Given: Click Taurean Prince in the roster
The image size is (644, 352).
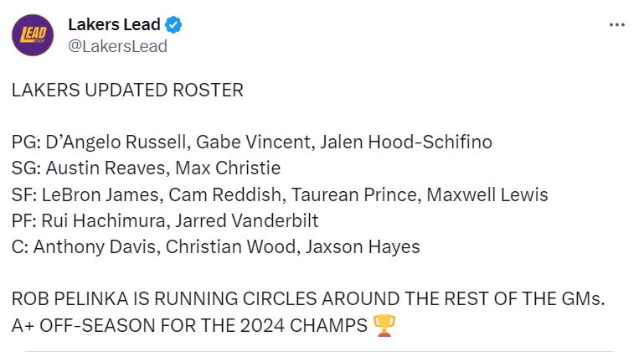Looking at the screenshot, I should 354,194.
